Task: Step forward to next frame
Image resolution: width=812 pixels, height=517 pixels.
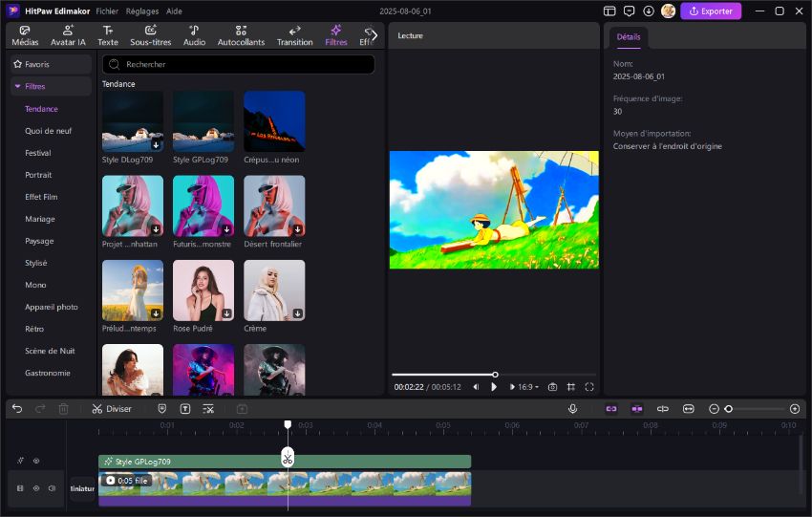Action: 512,387
